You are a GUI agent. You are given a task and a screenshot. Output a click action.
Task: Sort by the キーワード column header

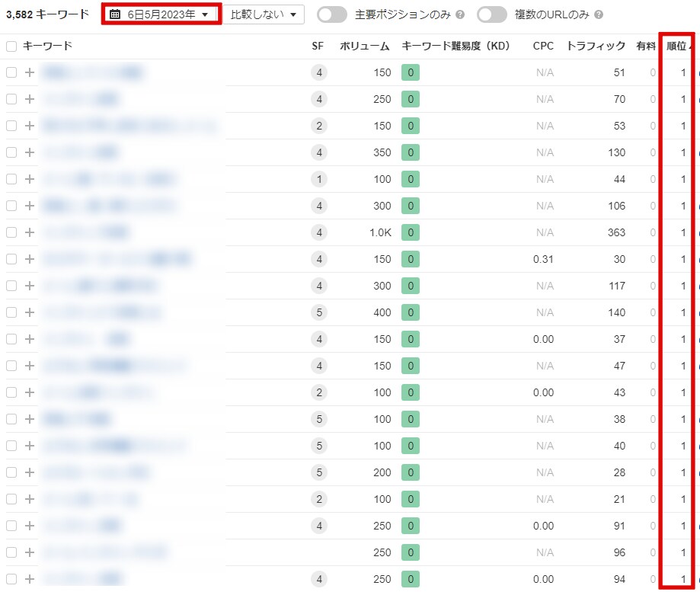pyautogui.click(x=47, y=46)
